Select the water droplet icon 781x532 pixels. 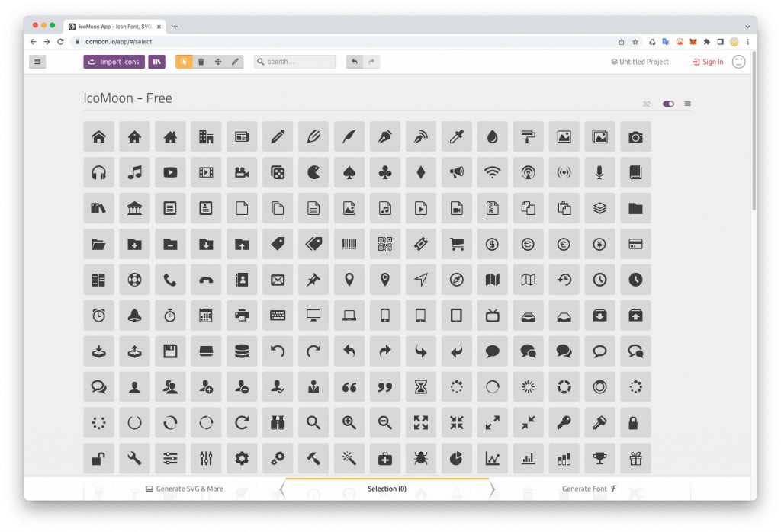click(x=493, y=137)
